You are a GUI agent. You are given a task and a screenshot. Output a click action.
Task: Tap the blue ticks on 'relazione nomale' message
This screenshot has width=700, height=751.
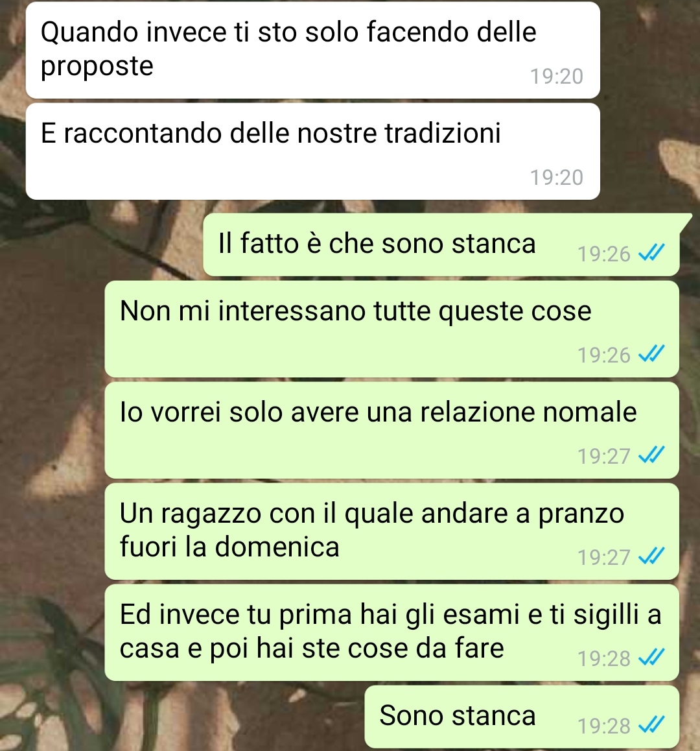click(651, 455)
